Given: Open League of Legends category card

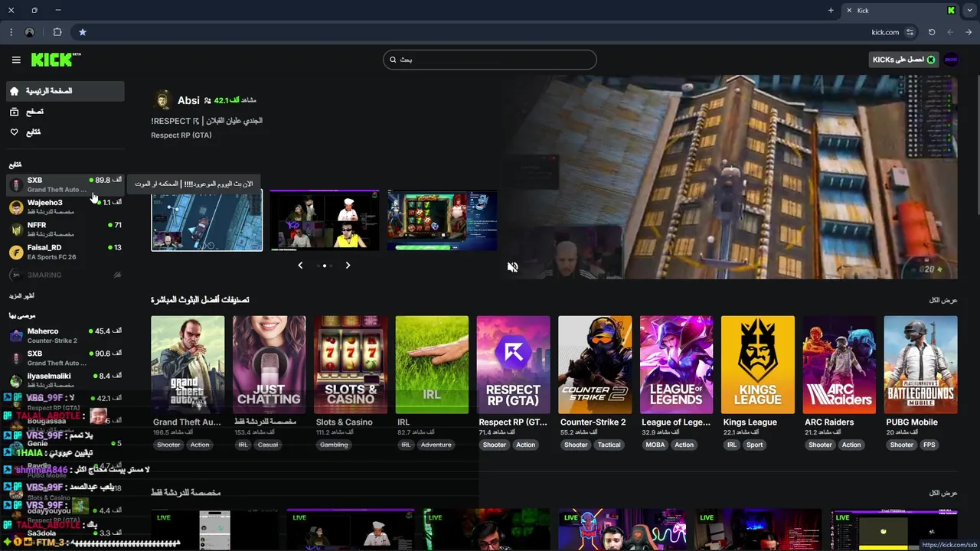Looking at the screenshot, I should 676,365.
